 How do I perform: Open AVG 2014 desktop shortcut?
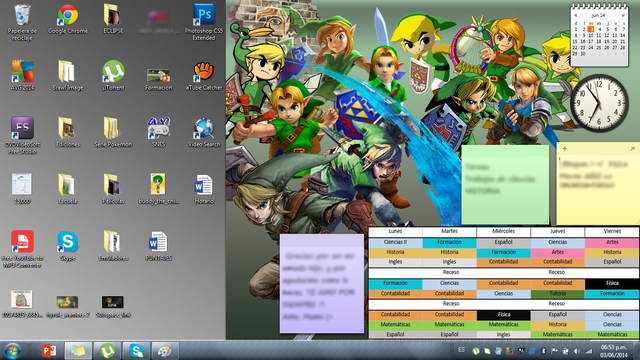[22, 76]
